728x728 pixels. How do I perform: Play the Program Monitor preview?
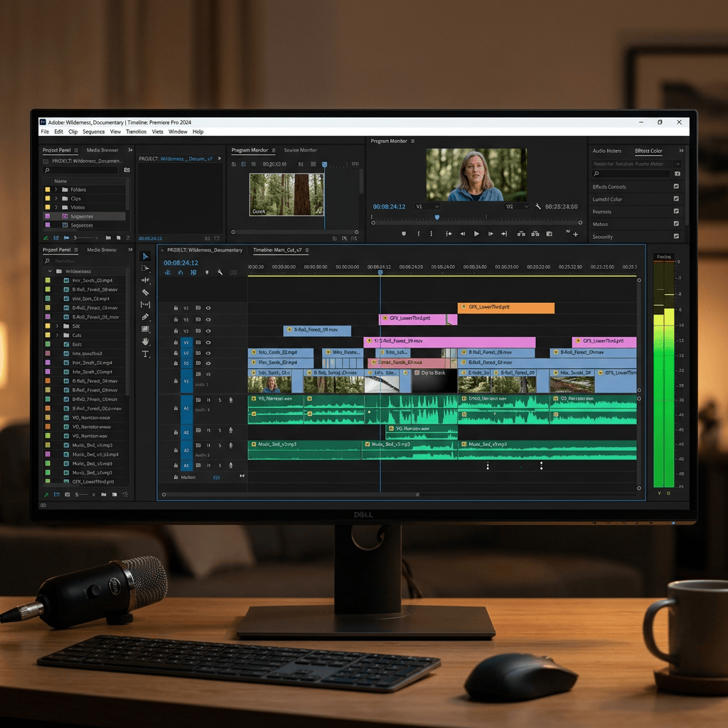(x=476, y=234)
